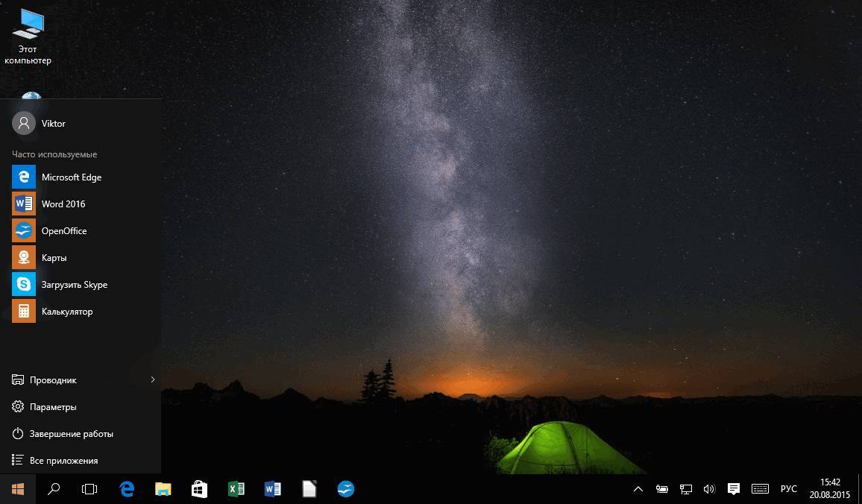Image resolution: width=862 pixels, height=504 pixels.
Task: Click the Windows Start button
Action: pyautogui.click(x=18, y=489)
